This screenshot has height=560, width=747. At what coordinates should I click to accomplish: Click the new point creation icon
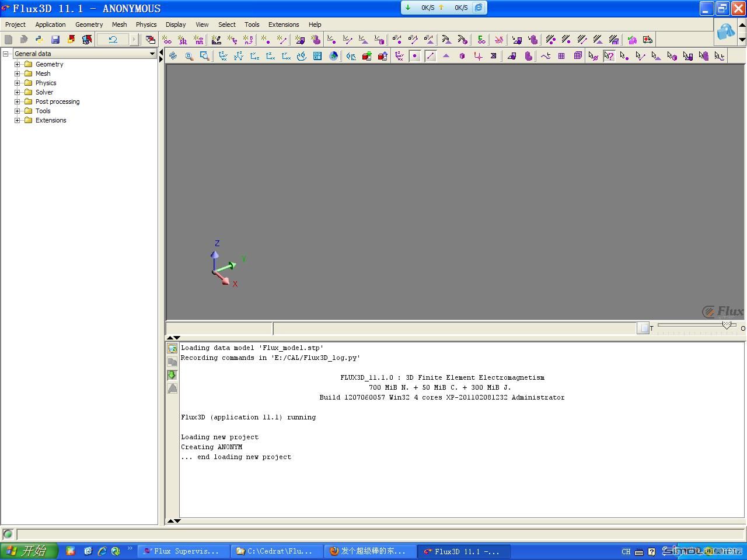click(266, 40)
